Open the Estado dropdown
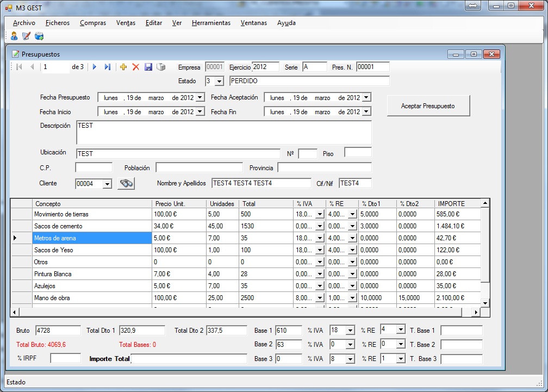The width and height of the screenshot is (548, 392). pos(219,82)
